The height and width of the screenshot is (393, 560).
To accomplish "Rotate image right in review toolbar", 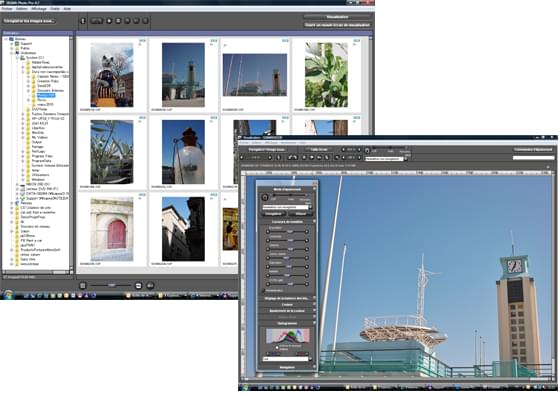I will click(x=295, y=157).
